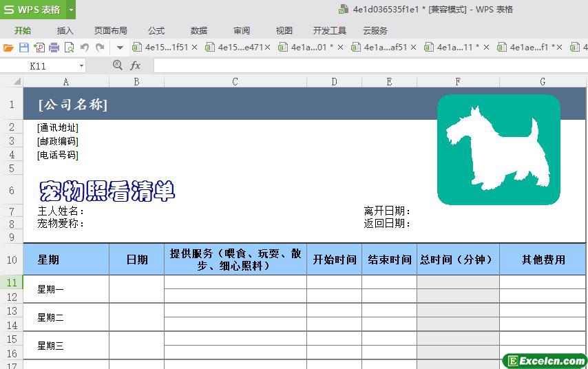This screenshot has height=369, width=588.
Task: Select column C header
Action: pyautogui.click(x=235, y=82)
